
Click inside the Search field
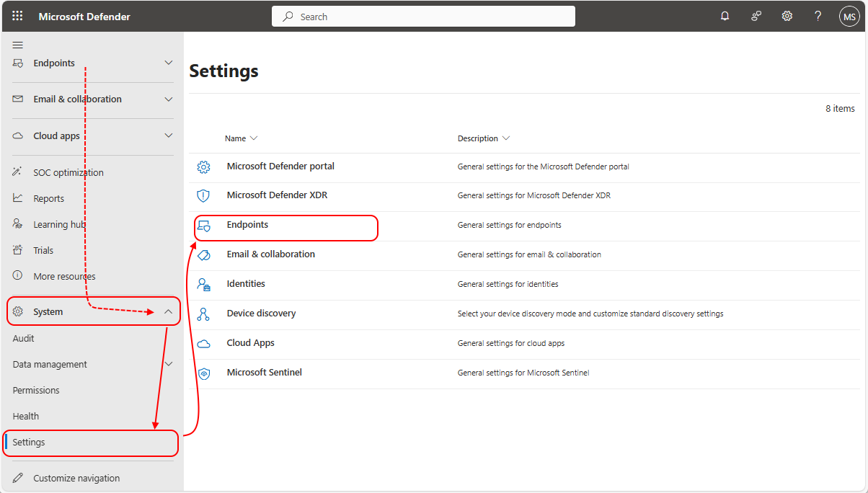tap(423, 16)
